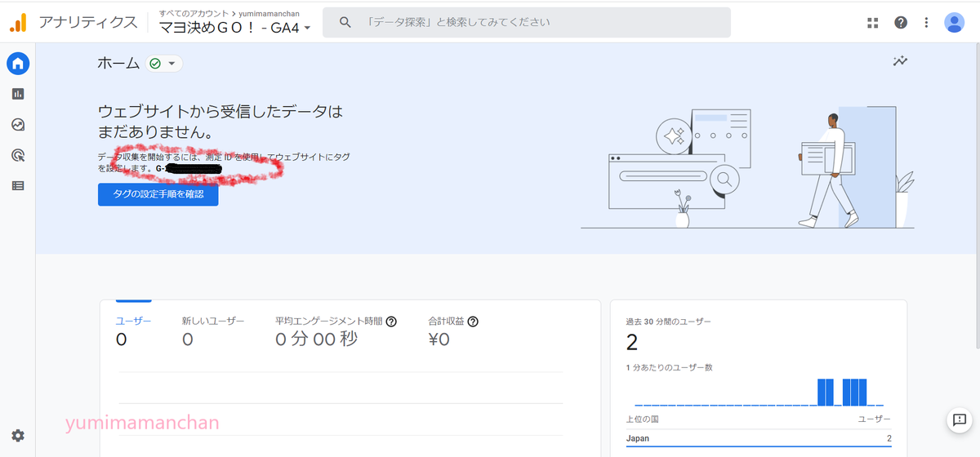Click タグの設定手順を確認 button
This screenshot has height=457, width=980.
(x=158, y=194)
